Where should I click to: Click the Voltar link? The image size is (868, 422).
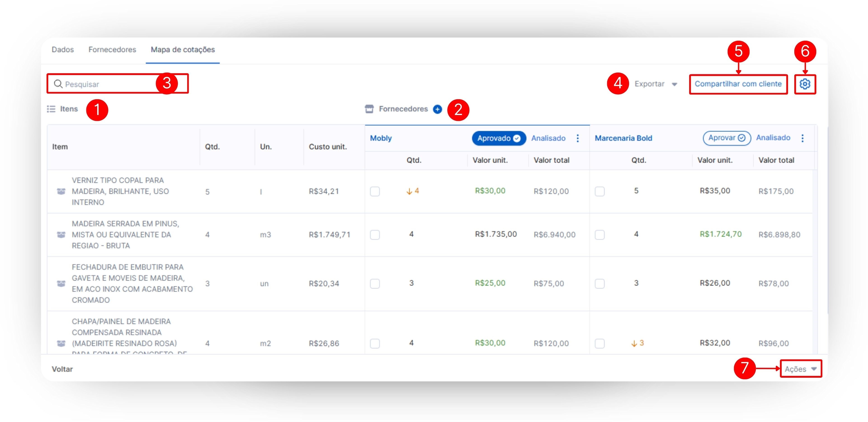point(62,369)
